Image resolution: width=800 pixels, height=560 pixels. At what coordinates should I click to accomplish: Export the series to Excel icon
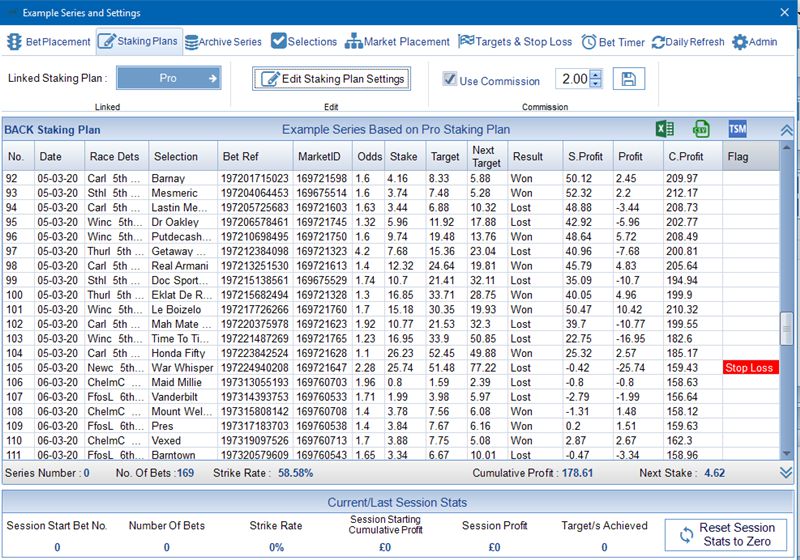point(665,129)
